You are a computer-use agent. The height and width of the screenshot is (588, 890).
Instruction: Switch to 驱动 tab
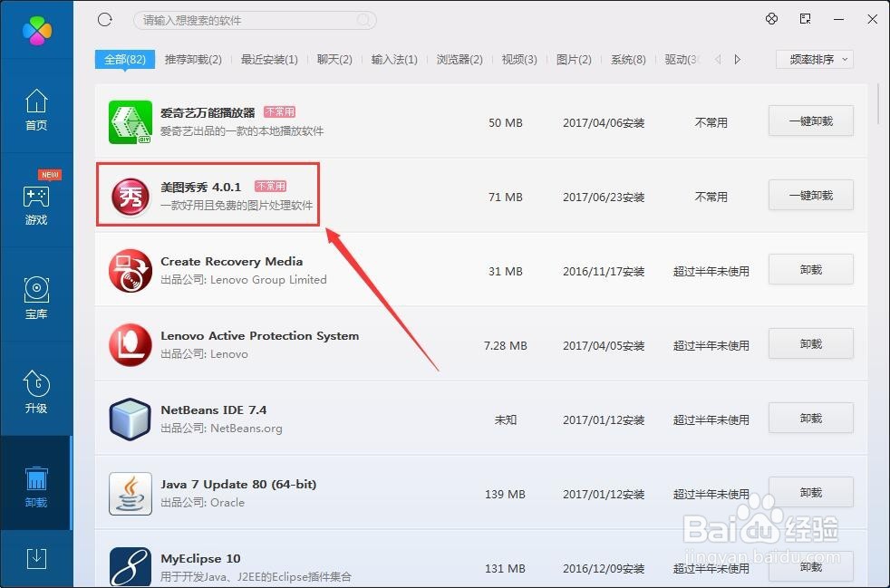coord(682,59)
